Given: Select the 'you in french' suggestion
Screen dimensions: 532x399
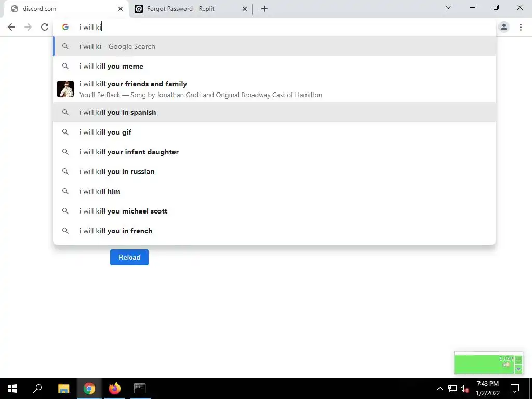Looking at the screenshot, I should click(274, 231).
